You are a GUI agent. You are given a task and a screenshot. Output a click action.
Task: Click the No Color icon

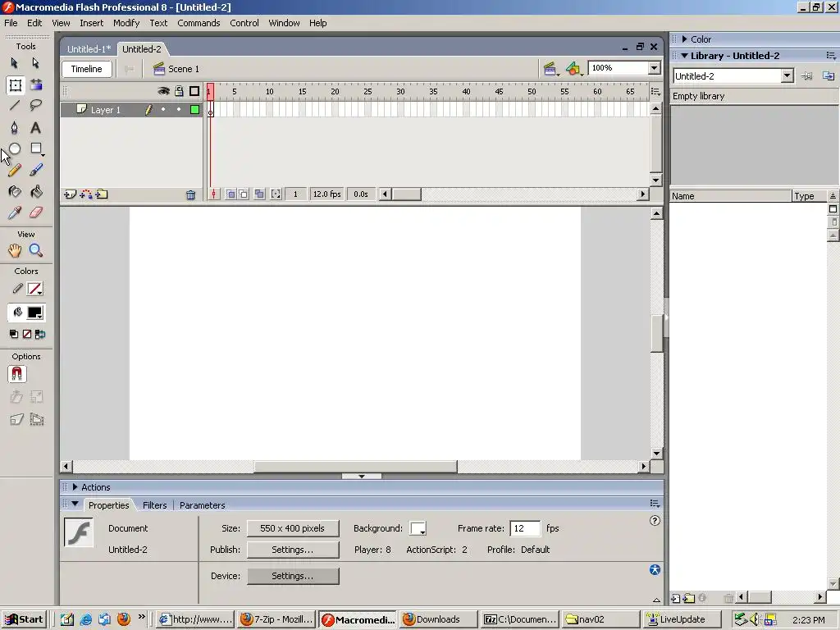tap(27, 335)
